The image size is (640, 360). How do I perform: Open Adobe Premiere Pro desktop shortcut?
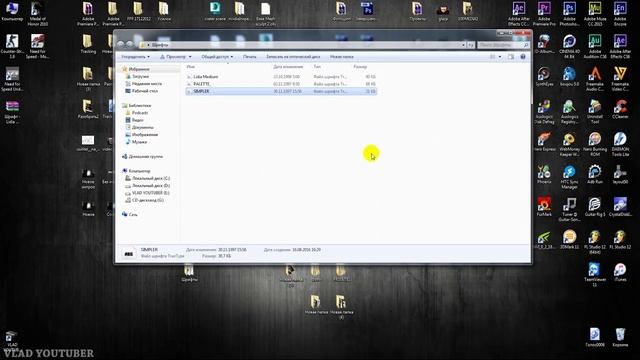pyautogui.click(x=544, y=13)
